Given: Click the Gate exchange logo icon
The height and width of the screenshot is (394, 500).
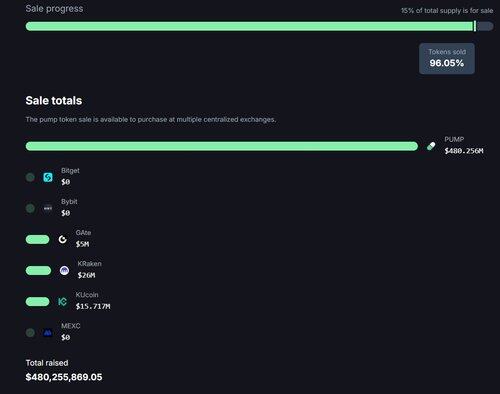Looking at the screenshot, I should 63,239.
